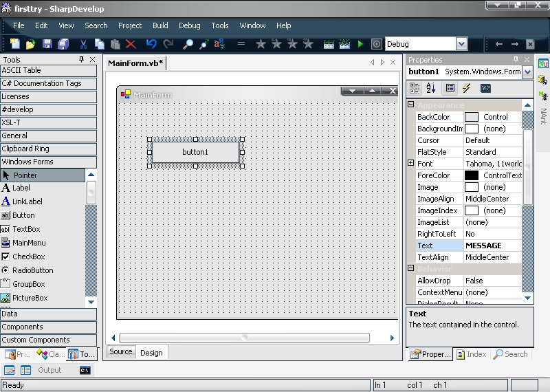
Task: Click the designer horizontal scrollbar
Action: 245,338
